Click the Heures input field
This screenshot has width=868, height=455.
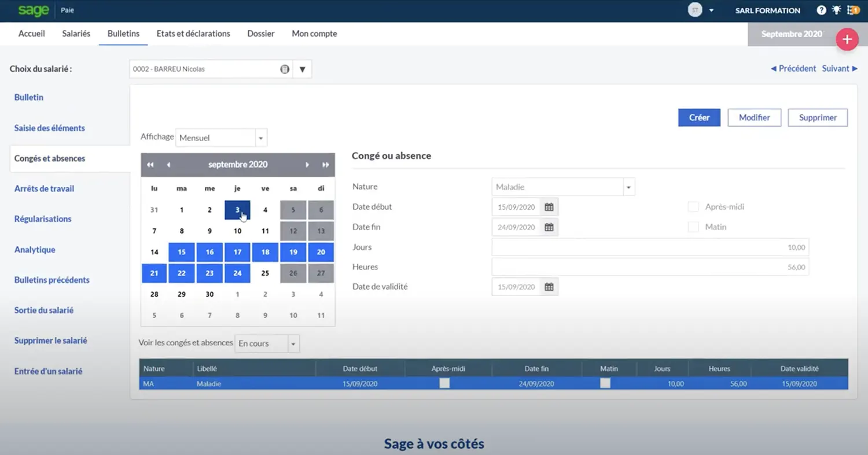pos(650,267)
